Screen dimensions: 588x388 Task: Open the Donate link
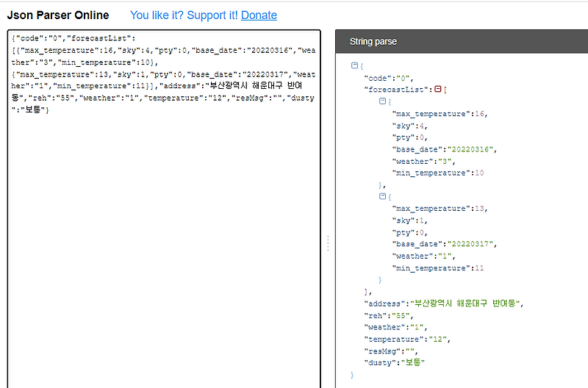(259, 15)
